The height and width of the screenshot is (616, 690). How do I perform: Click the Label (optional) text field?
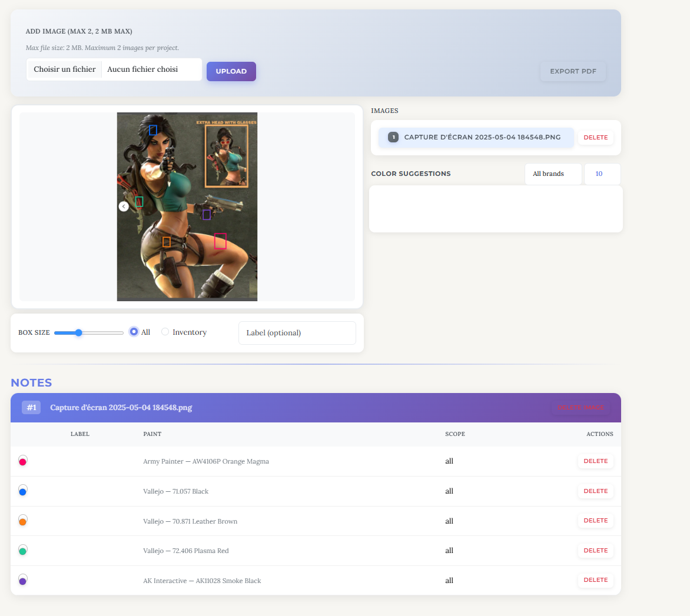[297, 333]
